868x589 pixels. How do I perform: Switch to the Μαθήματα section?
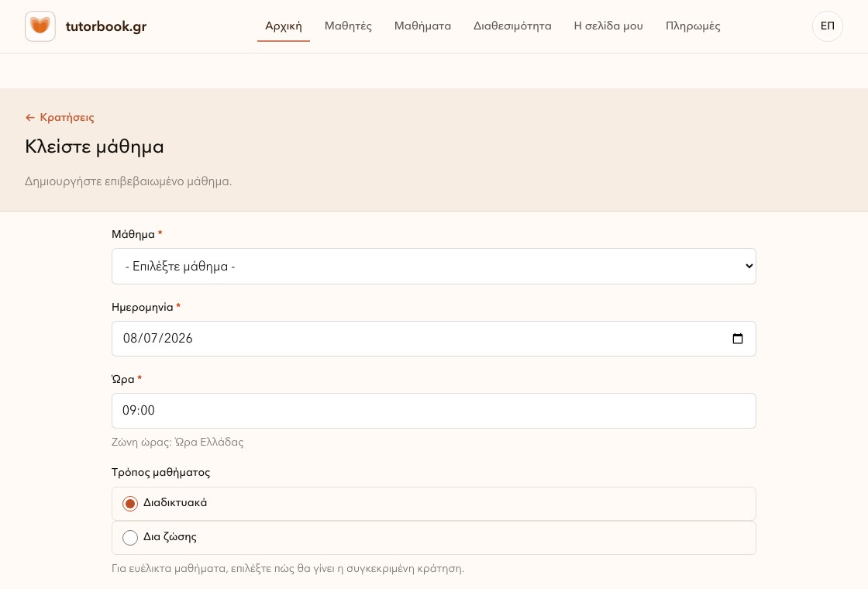[x=422, y=26]
